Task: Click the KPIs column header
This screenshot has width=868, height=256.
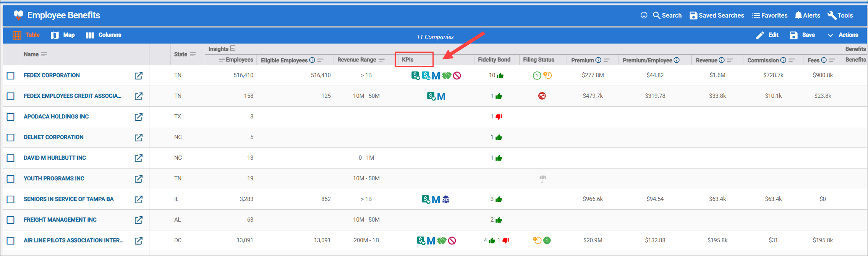Action: (x=408, y=60)
